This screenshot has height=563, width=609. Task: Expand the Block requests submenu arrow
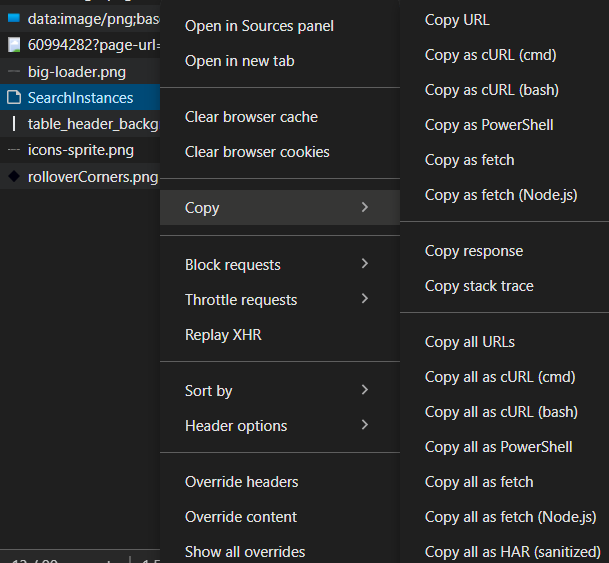(x=365, y=264)
